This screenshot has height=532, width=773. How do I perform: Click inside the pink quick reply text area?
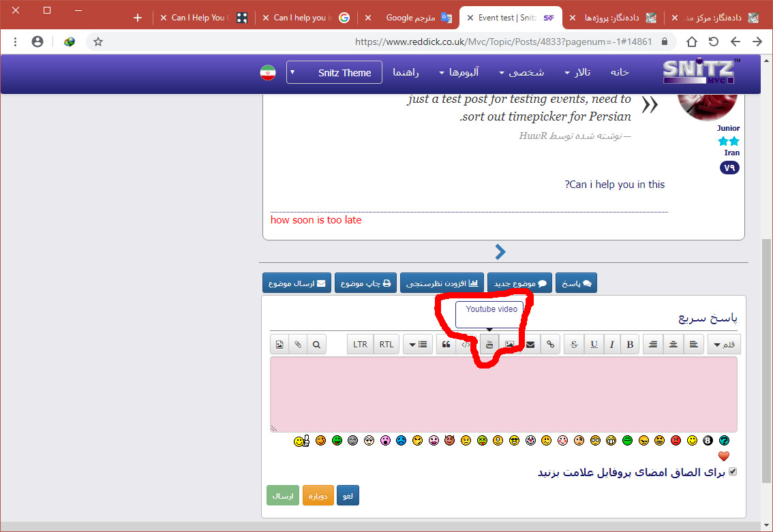pos(503,394)
